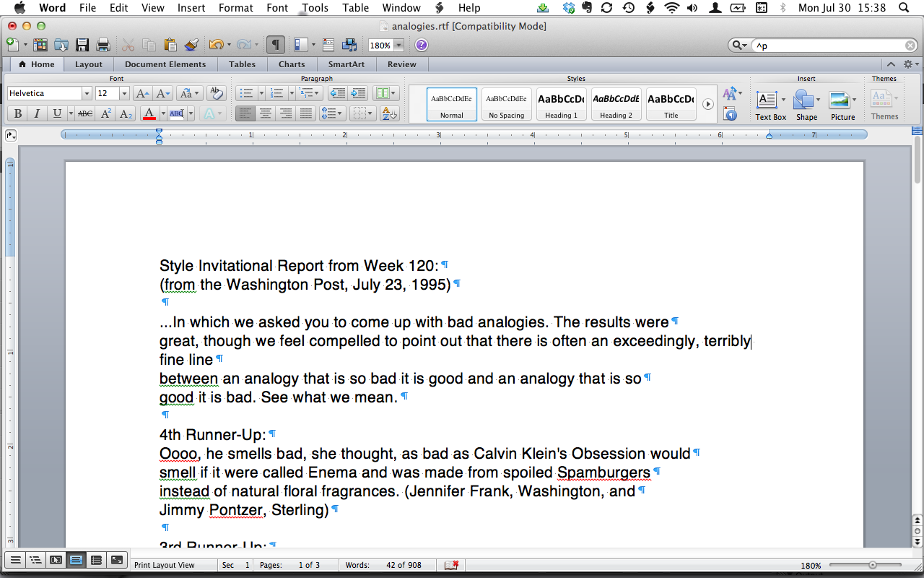The image size is (924, 578).
Task: Toggle Bold formatting
Action: [17, 113]
